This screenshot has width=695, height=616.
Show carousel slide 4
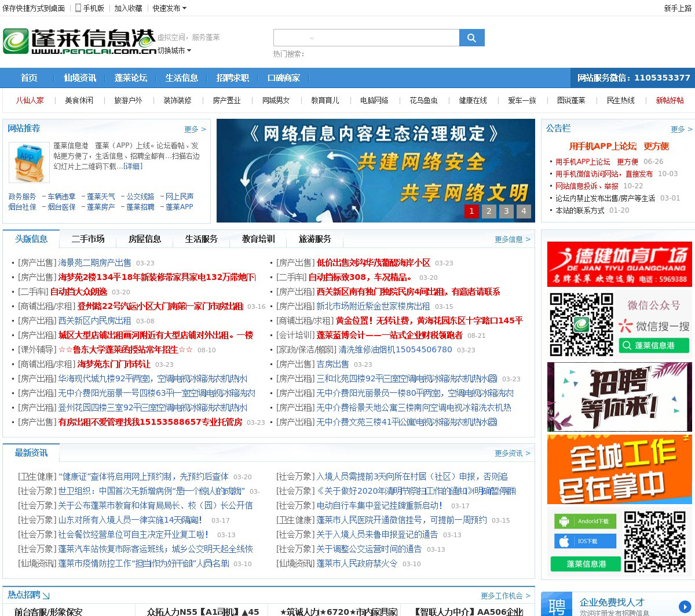tap(524, 211)
